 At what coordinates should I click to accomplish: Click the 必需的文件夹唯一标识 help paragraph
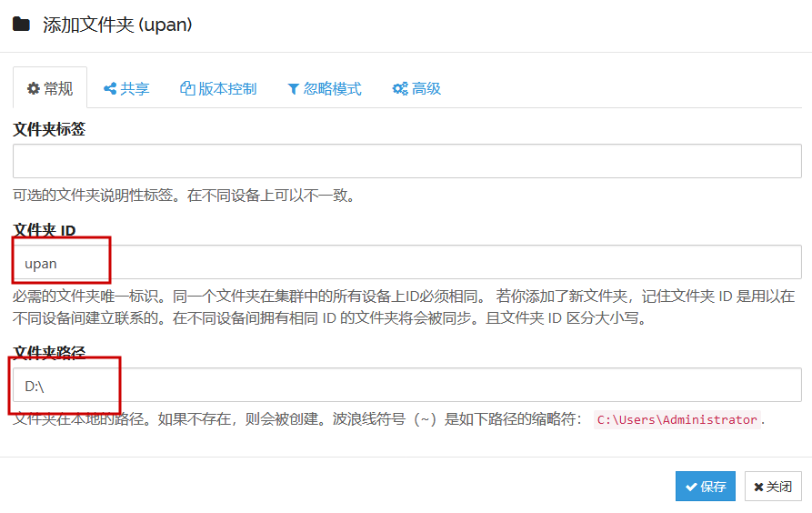pyautogui.click(x=404, y=307)
